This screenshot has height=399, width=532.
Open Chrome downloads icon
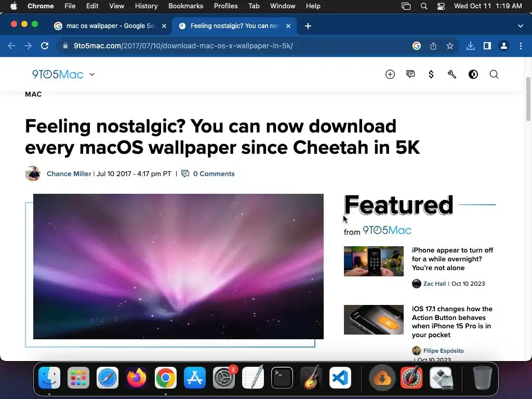coord(471,46)
